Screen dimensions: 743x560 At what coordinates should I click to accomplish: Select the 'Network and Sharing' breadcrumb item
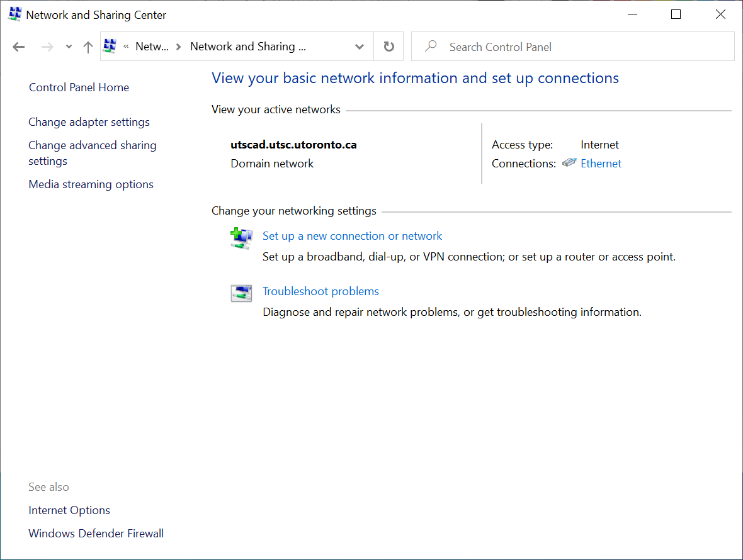tap(248, 47)
